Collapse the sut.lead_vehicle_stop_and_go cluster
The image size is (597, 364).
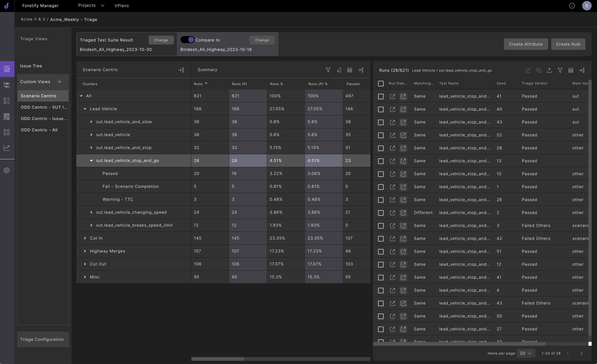coord(91,161)
